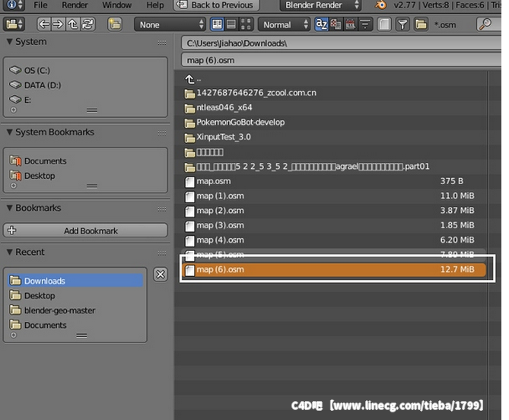Select the E: drive
Screen dimensions: 509x420
(x=85, y=100)
